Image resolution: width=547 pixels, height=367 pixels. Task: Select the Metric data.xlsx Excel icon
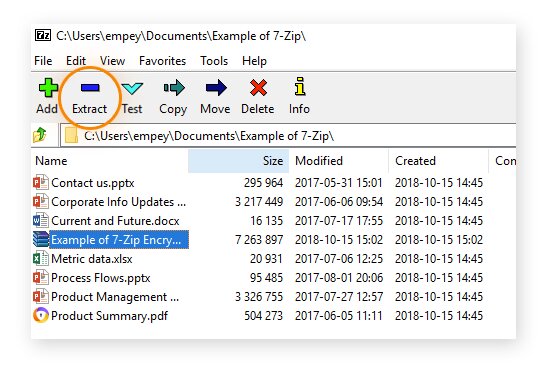[x=40, y=259]
